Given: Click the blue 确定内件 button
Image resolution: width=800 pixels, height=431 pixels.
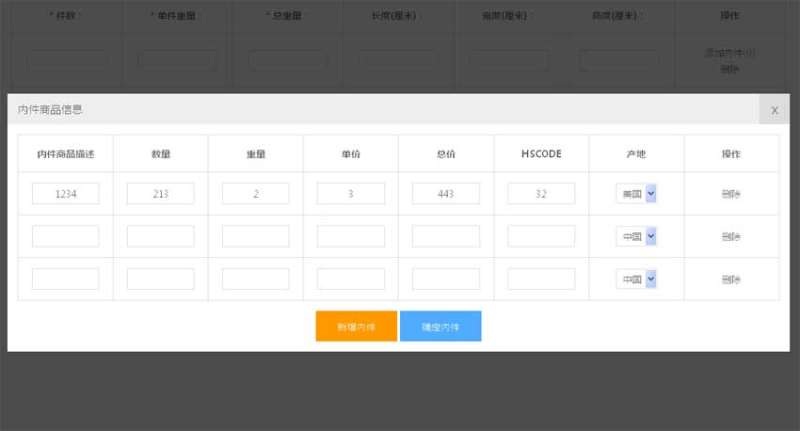Looking at the screenshot, I should pos(440,326).
